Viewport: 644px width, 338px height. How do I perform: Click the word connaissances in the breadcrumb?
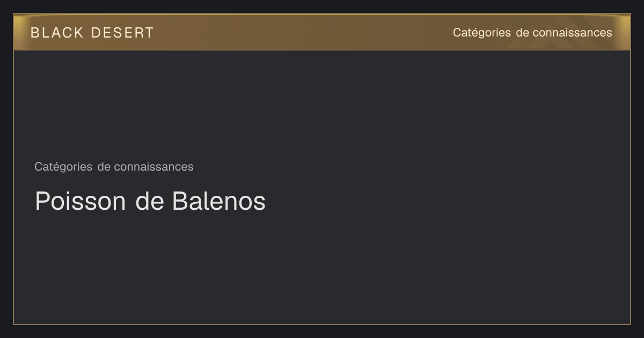tap(153, 167)
